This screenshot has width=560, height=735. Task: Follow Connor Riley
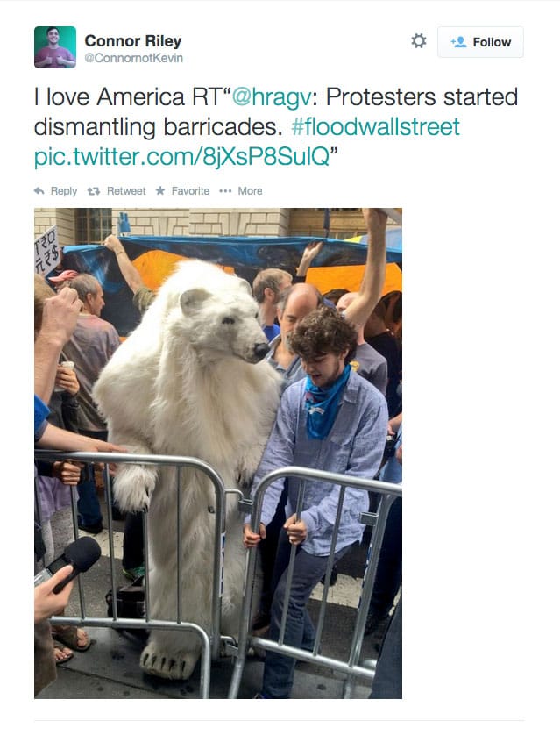480,42
